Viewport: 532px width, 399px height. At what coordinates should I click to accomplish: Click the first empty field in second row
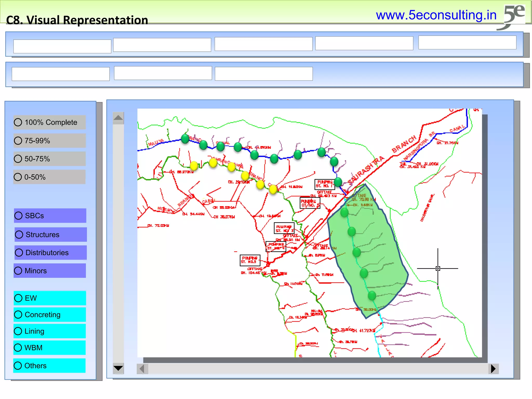[61, 74]
